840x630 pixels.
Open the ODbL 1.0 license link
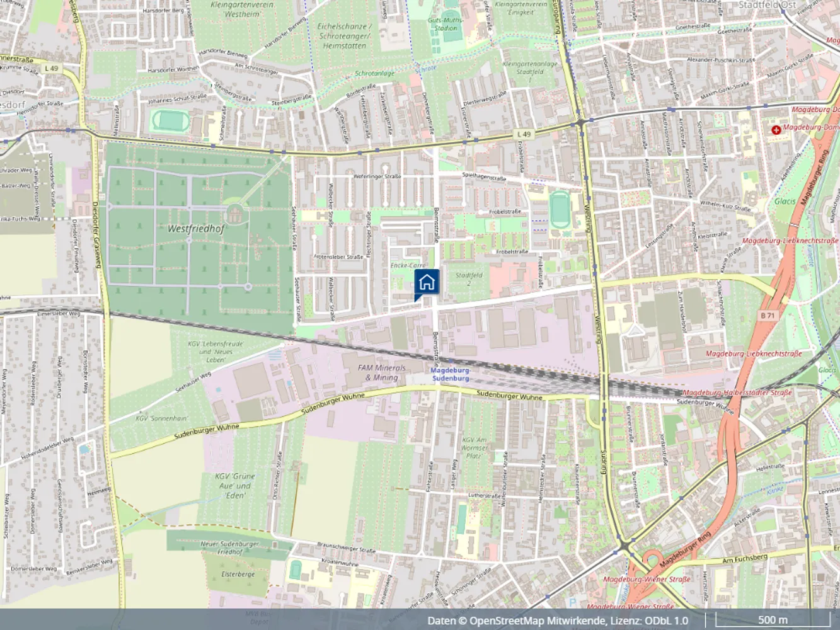pyautogui.click(x=667, y=621)
